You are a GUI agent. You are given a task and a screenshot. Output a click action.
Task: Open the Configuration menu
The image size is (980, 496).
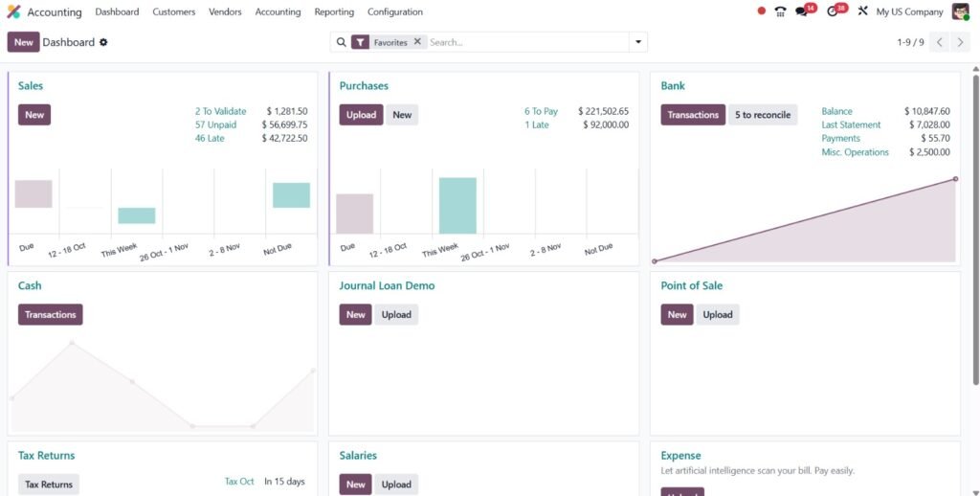click(x=395, y=12)
